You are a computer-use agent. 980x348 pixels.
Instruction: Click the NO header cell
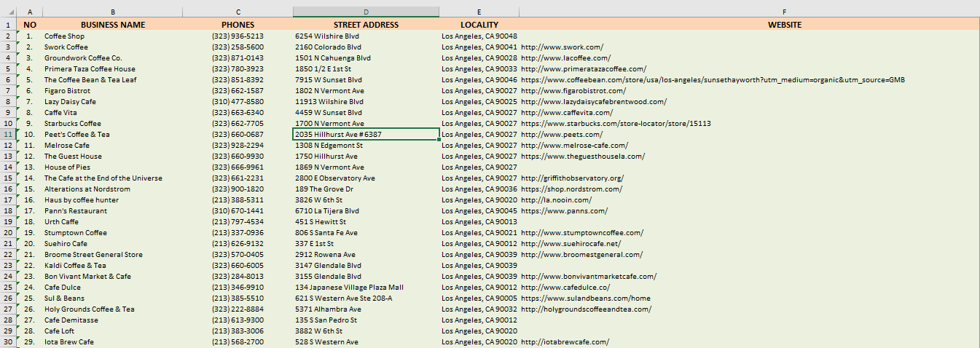pos(30,25)
